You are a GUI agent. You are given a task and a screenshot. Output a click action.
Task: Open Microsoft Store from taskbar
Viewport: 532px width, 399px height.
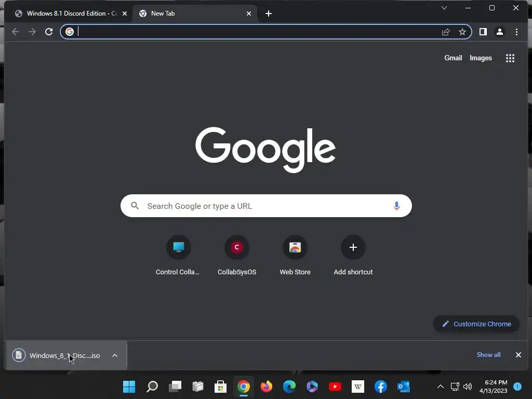pyautogui.click(x=220, y=387)
